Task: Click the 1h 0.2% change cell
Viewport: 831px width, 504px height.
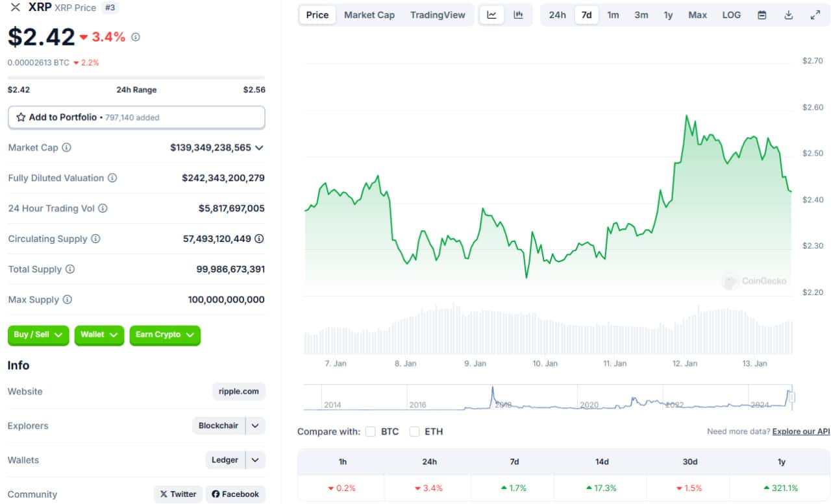Action: click(x=342, y=488)
